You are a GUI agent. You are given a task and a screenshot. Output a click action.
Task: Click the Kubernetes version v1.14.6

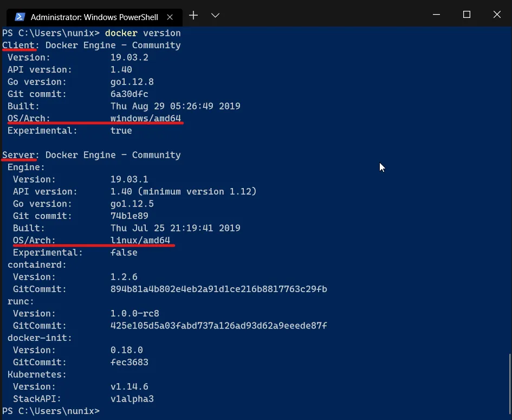(x=129, y=386)
